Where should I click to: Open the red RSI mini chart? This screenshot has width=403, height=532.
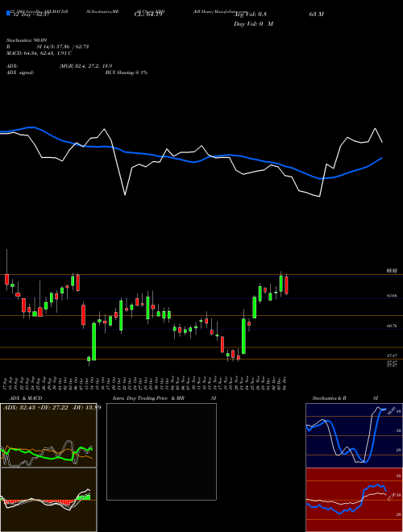pos(354,500)
